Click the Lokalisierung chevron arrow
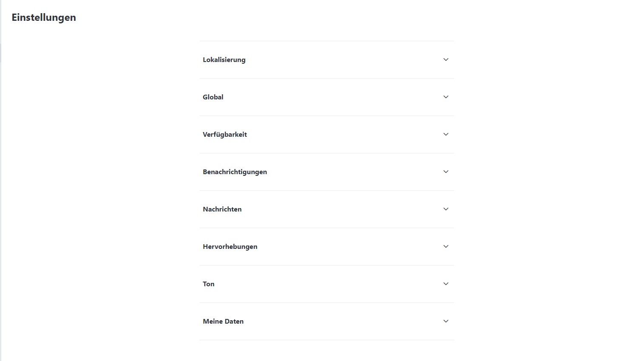This screenshot has height=361, width=644. point(446,59)
